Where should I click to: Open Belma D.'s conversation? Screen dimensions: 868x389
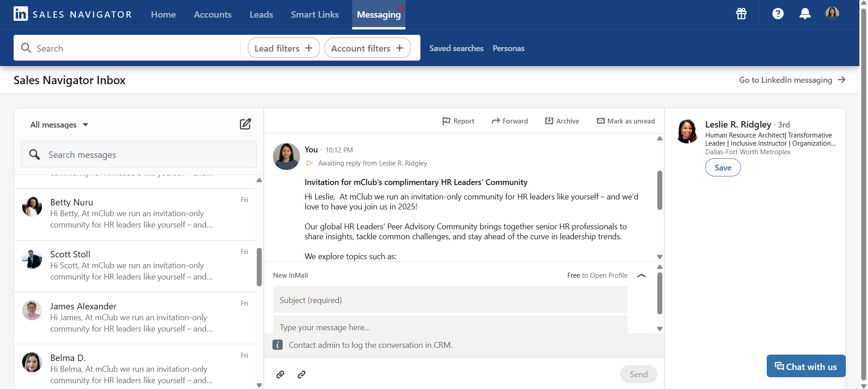click(135, 366)
